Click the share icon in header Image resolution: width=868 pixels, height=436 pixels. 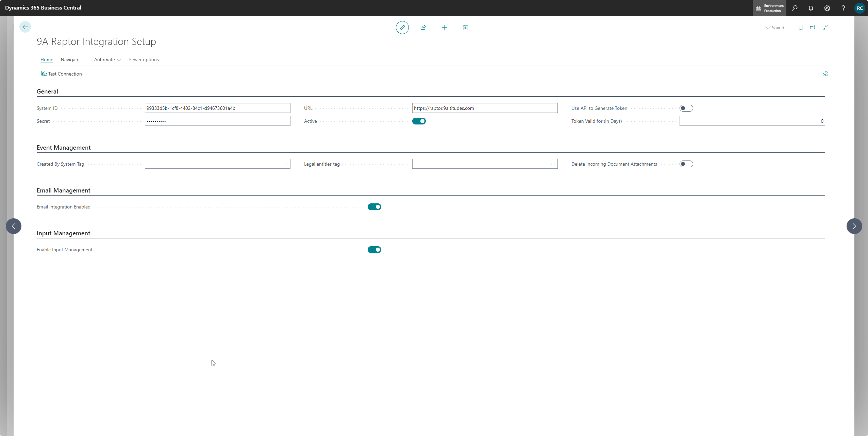(423, 28)
